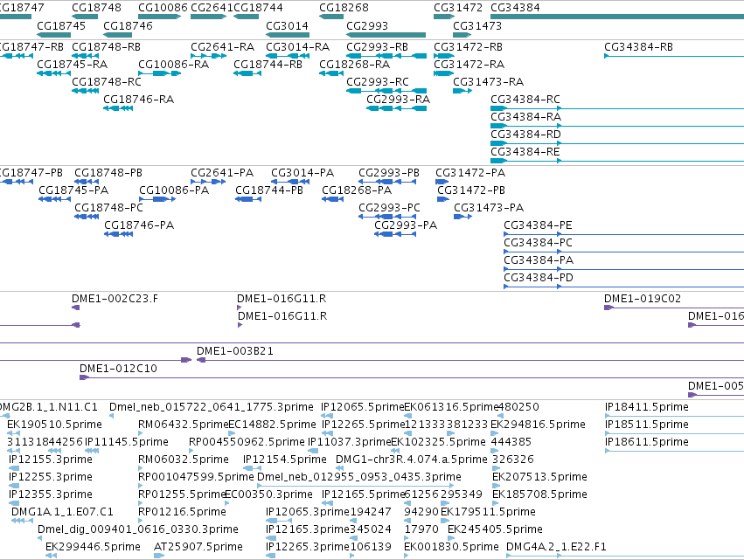The image size is (744, 560).
Task: Click the CG31473 gene glyph
Action: [x=462, y=35]
